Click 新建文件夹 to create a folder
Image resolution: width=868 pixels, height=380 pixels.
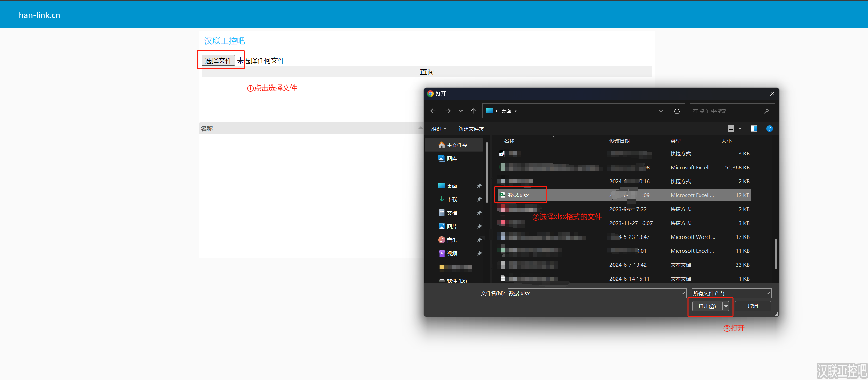coord(470,128)
